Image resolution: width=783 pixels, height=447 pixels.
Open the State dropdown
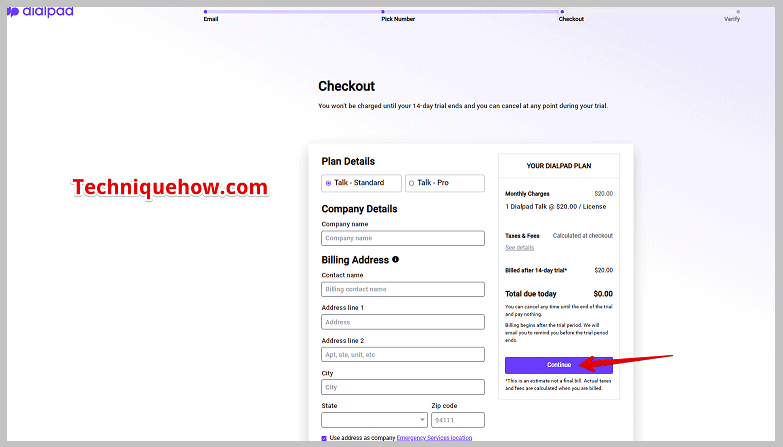[375, 420]
